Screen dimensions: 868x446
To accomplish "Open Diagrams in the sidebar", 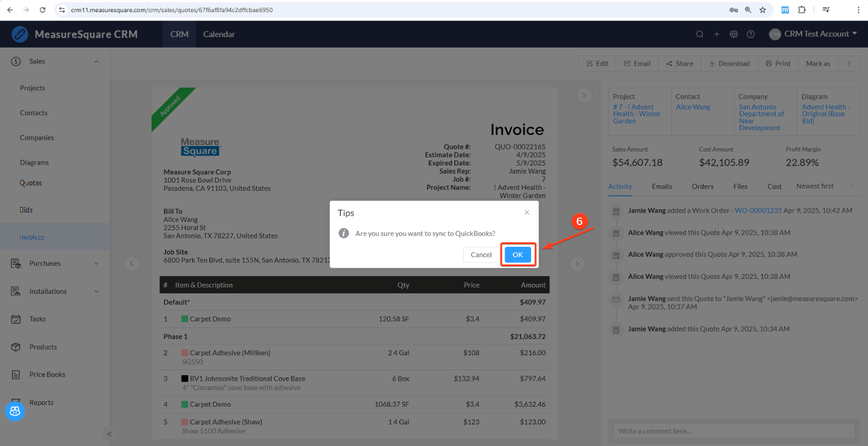I will click(x=34, y=163).
